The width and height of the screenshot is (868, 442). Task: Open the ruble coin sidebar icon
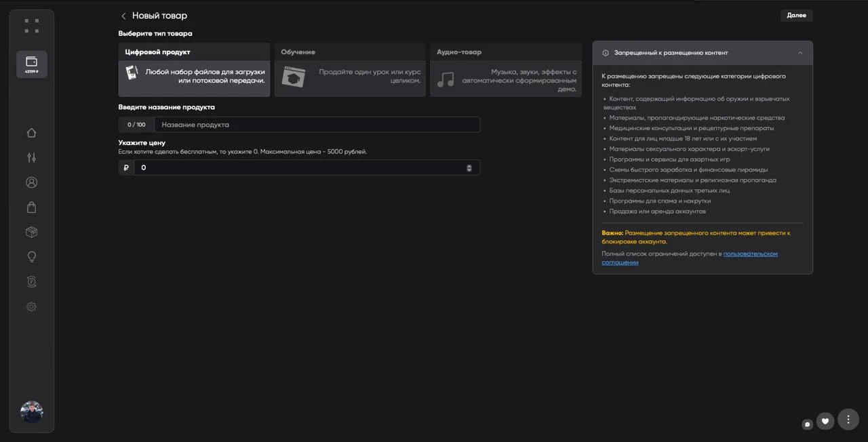pyautogui.click(x=31, y=282)
